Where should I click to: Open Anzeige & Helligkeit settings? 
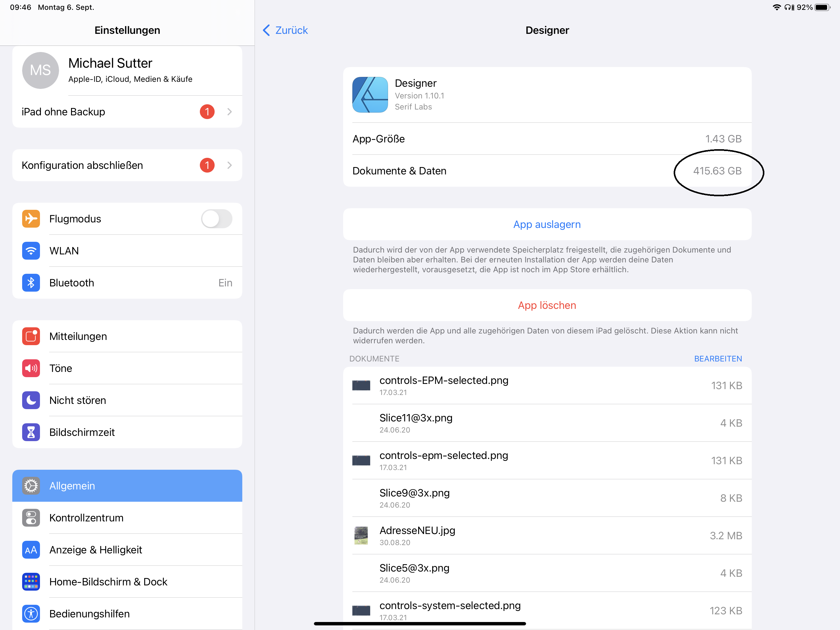pos(127,550)
